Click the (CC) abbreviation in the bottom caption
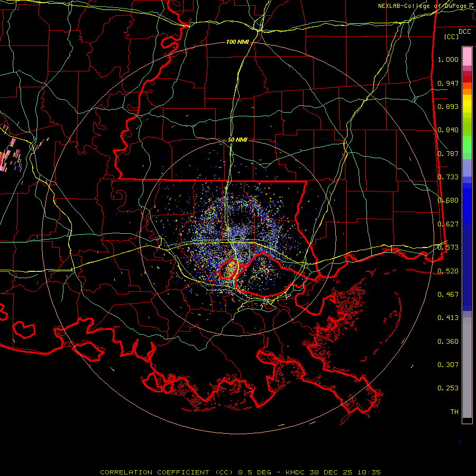476x476 pixels. pyautogui.click(x=223, y=472)
